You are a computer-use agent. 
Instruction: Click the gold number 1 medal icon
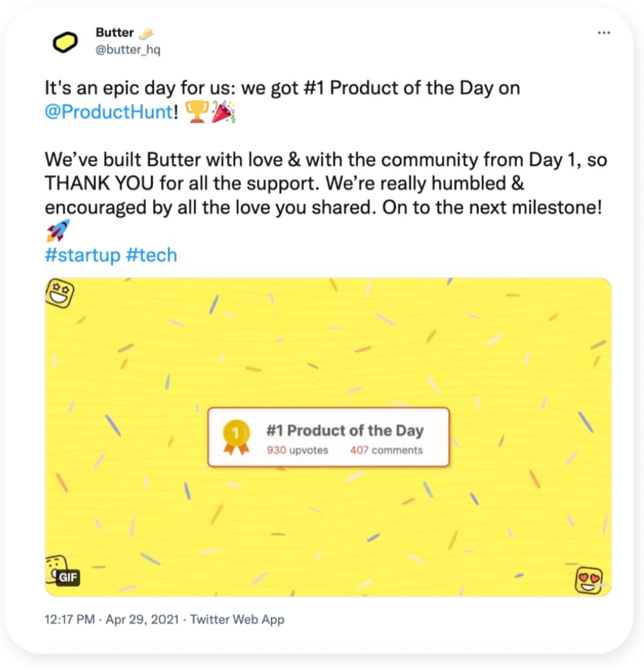236,437
